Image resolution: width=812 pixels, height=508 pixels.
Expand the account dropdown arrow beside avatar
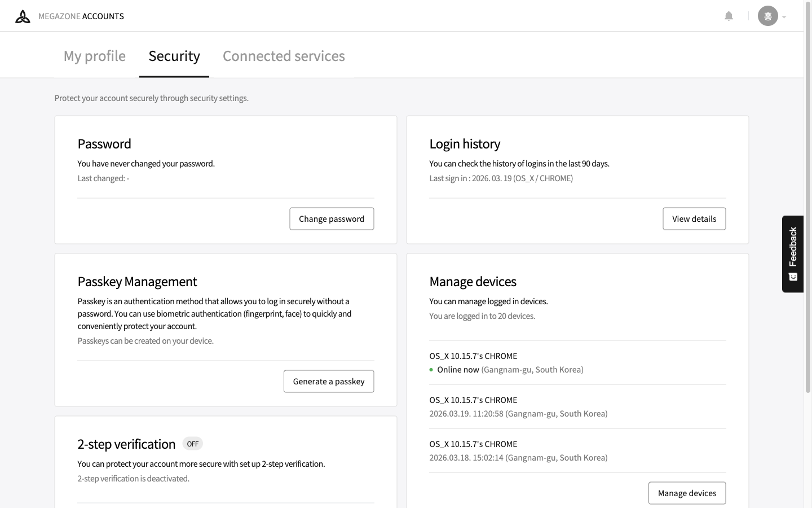click(784, 17)
